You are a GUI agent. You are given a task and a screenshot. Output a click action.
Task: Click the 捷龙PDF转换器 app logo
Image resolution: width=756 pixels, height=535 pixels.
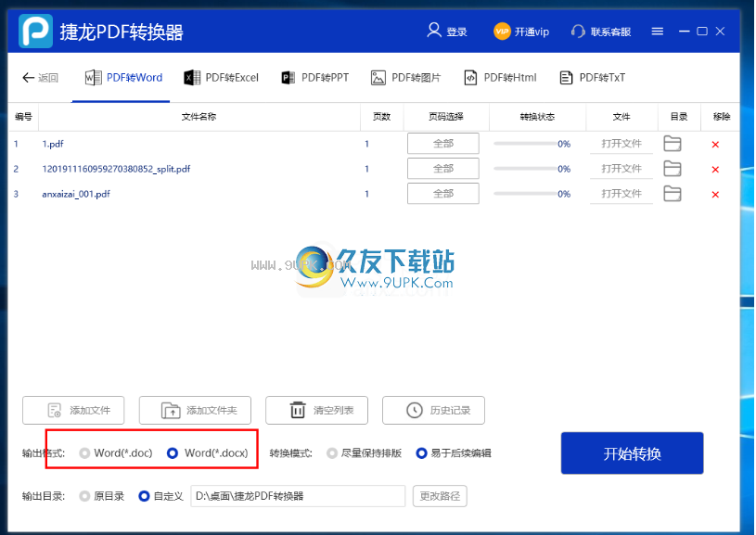tap(35, 31)
